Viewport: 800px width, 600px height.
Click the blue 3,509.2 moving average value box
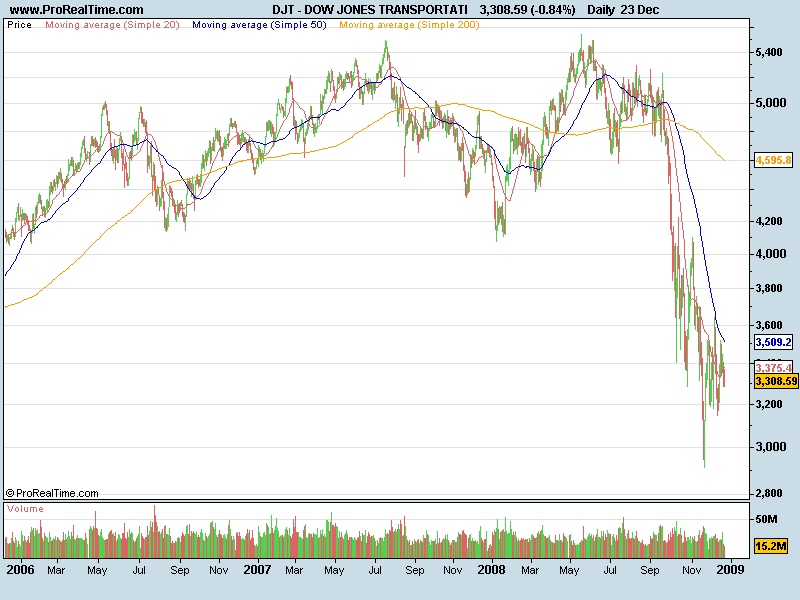[x=773, y=342]
